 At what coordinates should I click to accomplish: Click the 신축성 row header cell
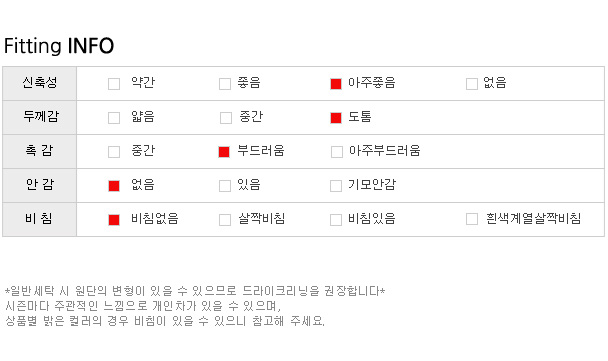[x=40, y=83]
